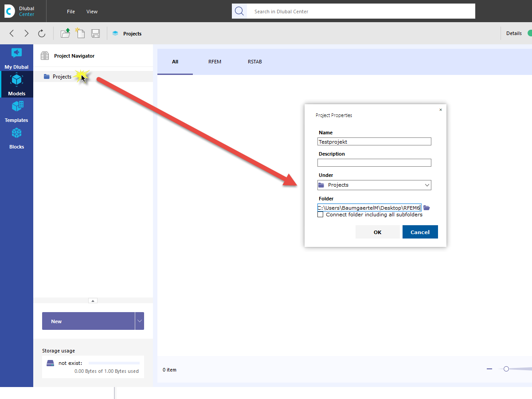Close the Project Properties dialog
Viewport: 532px width, 399px height.
point(440,110)
